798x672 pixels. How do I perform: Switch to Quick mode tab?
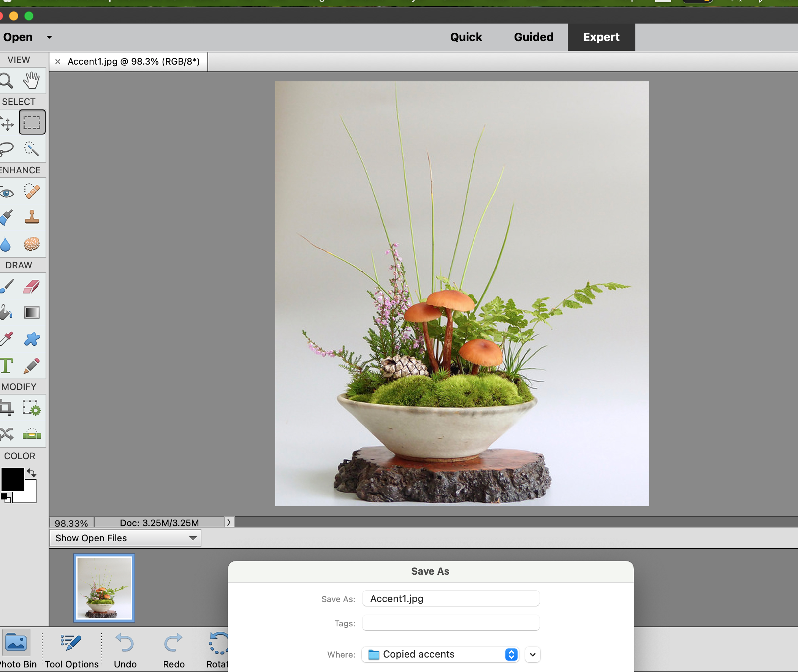[x=466, y=37]
